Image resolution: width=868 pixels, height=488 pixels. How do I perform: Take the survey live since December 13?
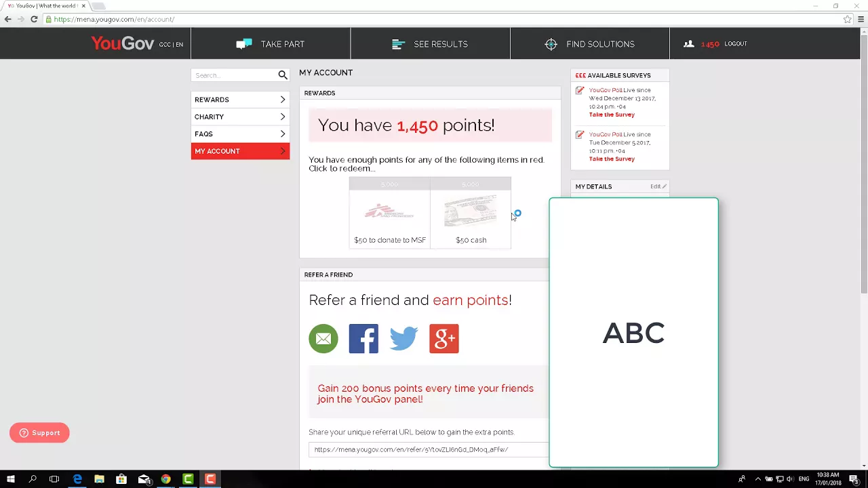[612, 115]
